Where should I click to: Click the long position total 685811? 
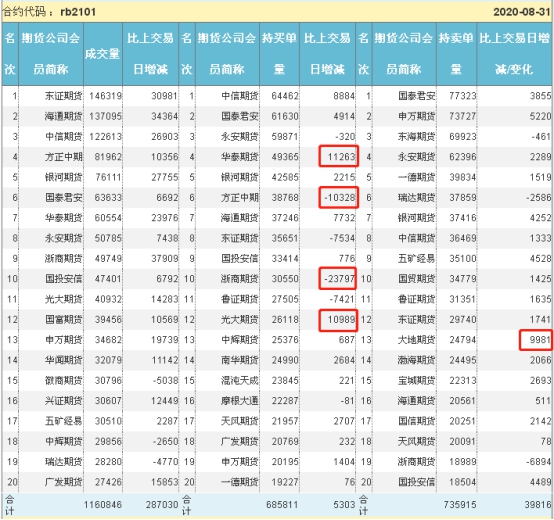pyautogui.click(x=282, y=505)
